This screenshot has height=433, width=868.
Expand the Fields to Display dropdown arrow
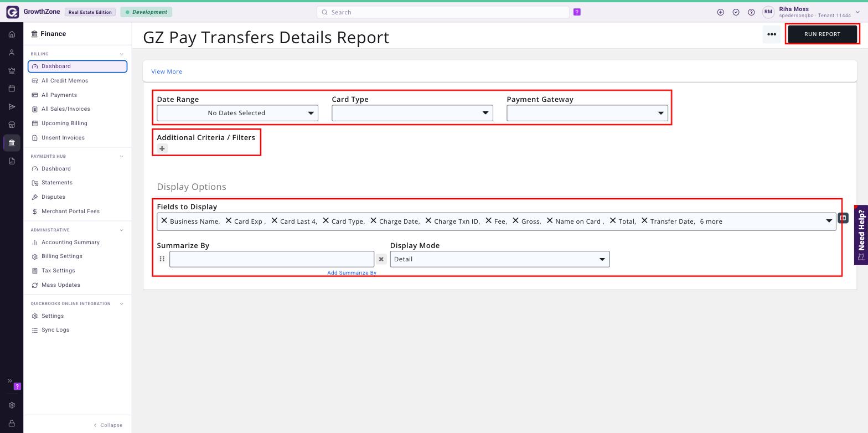[x=829, y=221]
